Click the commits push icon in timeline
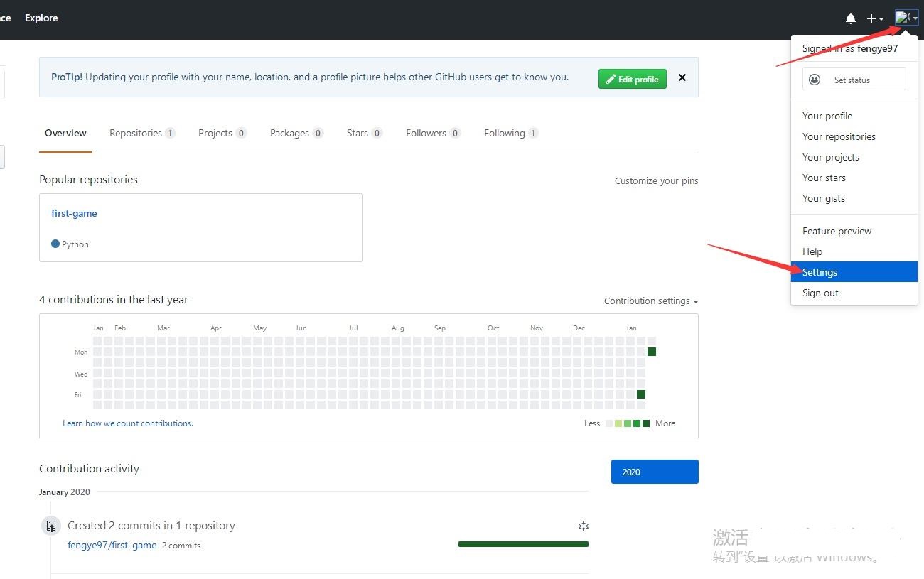This screenshot has height=579, width=924. click(x=51, y=526)
